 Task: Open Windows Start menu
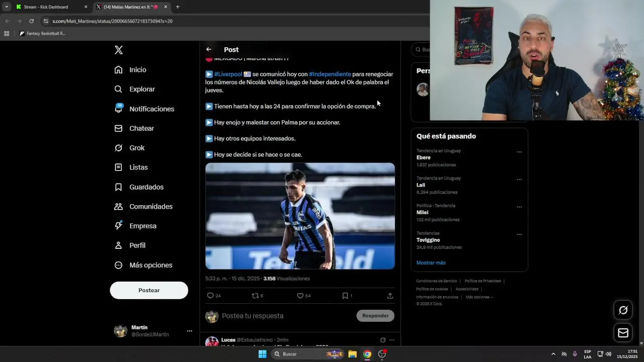262,354
